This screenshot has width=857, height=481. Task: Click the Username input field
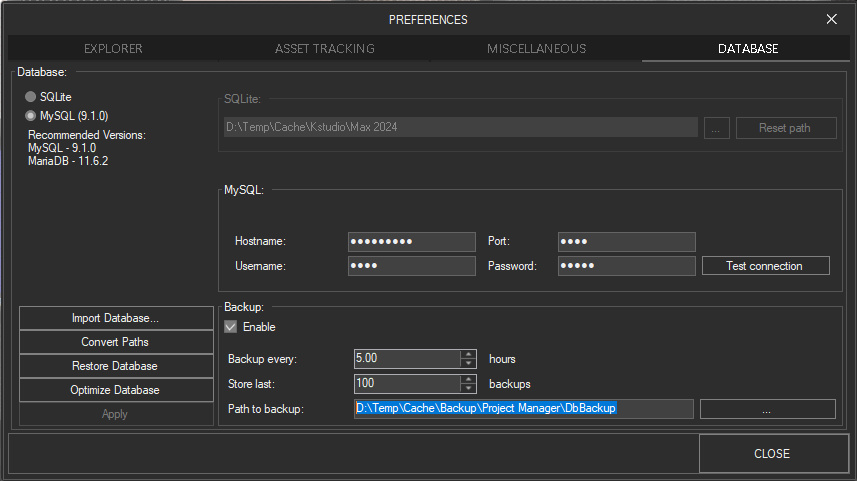[x=412, y=266]
